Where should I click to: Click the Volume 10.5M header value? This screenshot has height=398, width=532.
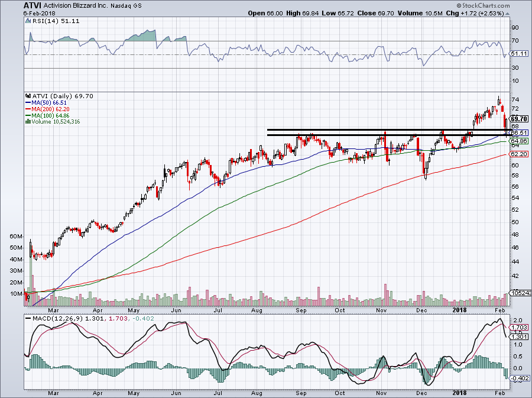(420, 13)
